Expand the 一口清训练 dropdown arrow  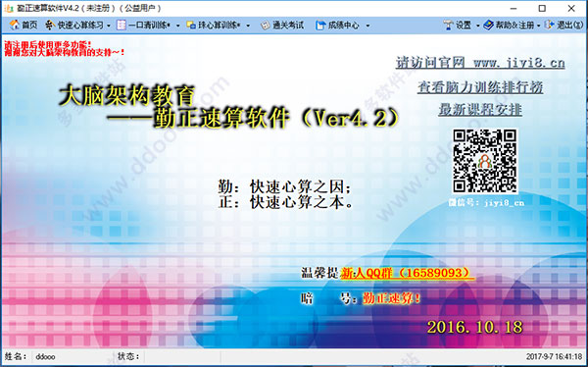(x=178, y=26)
